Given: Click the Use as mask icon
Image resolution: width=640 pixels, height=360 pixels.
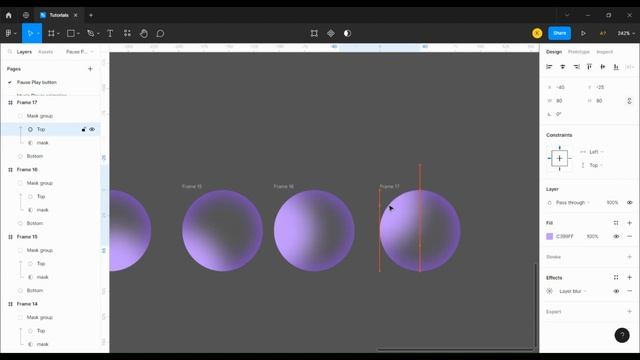Looking at the screenshot, I should [x=347, y=33].
